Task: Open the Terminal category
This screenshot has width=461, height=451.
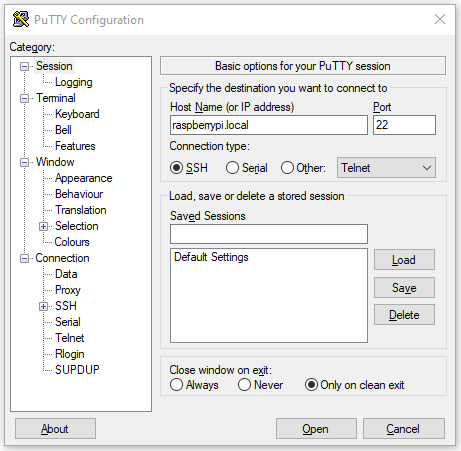Action: [56, 98]
